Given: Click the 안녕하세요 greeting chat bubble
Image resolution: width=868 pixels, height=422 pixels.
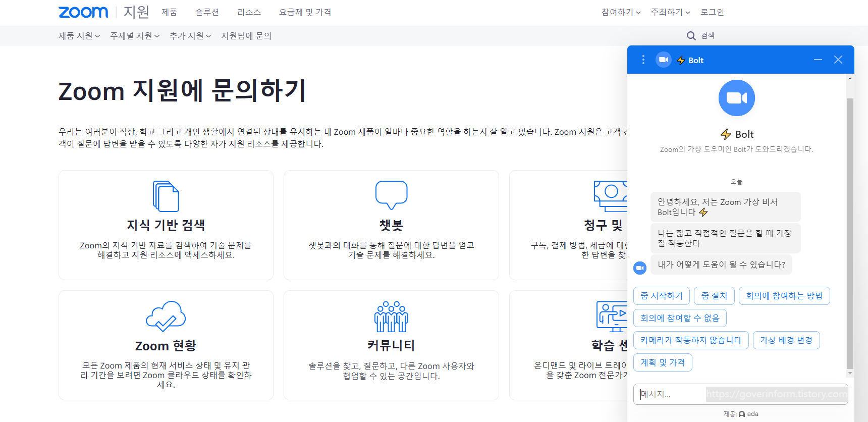Looking at the screenshot, I should (x=726, y=207).
